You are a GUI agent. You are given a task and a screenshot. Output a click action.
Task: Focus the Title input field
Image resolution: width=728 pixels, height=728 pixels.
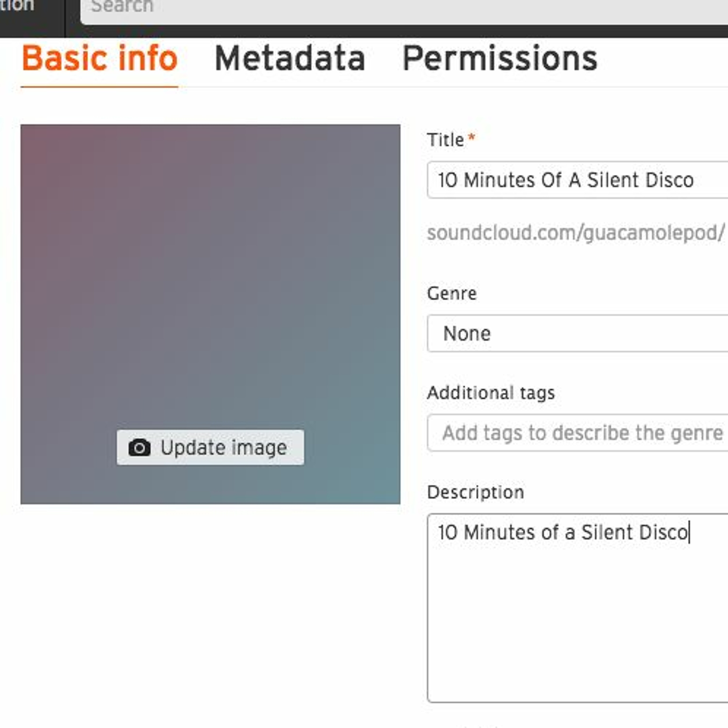click(577, 180)
